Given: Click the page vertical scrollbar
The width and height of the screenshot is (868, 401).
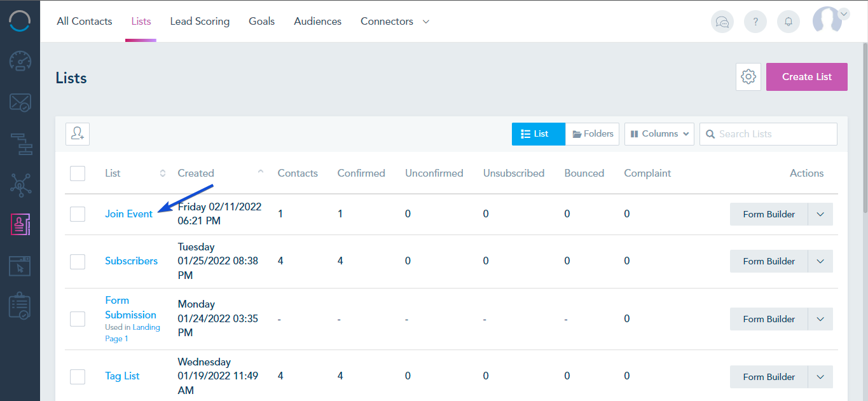Looking at the screenshot, I should pos(864,127).
